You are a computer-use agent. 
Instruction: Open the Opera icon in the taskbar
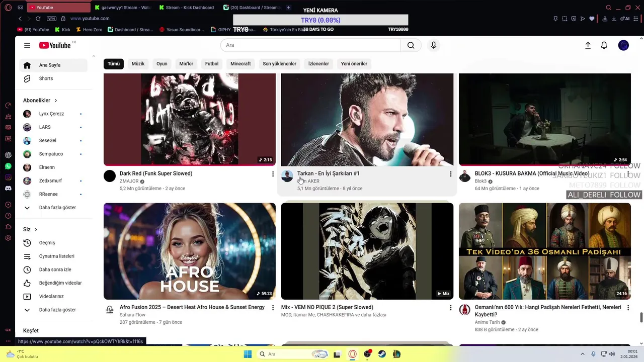352,354
